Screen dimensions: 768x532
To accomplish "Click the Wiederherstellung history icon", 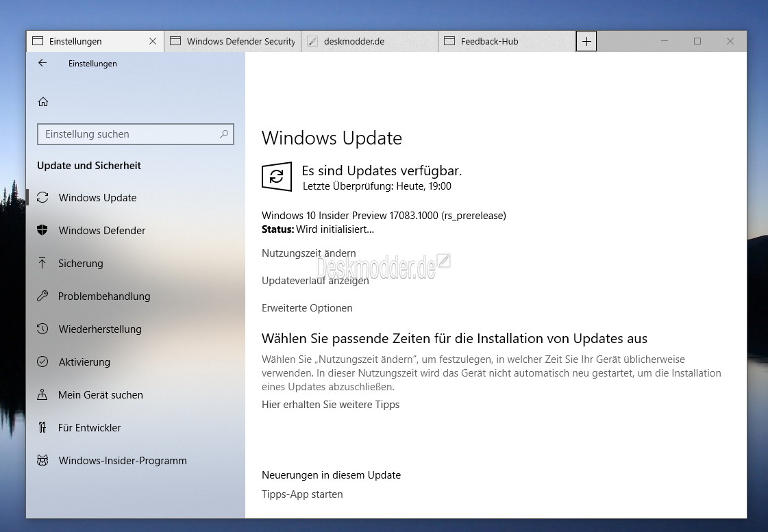I will coord(42,329).
